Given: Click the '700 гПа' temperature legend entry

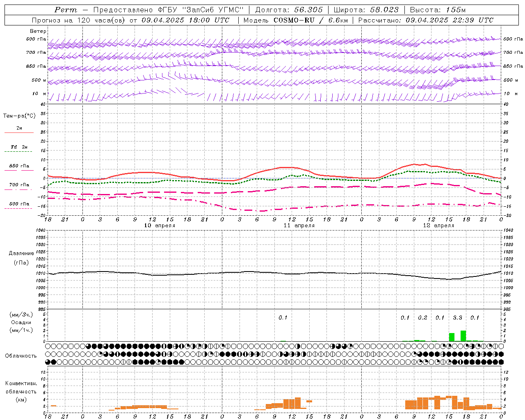Looking at the screenshot, I should coord(19,185).
